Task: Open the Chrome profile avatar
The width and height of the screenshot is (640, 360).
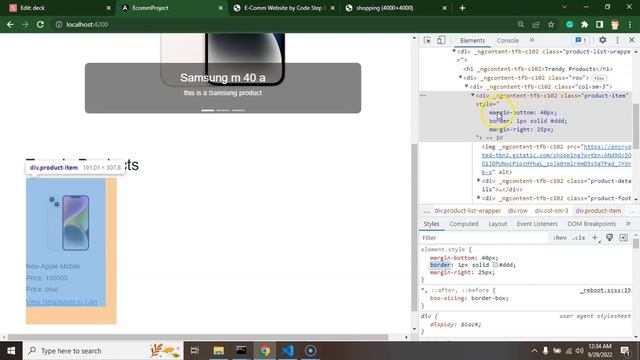Action: click(x=615, y=24)
